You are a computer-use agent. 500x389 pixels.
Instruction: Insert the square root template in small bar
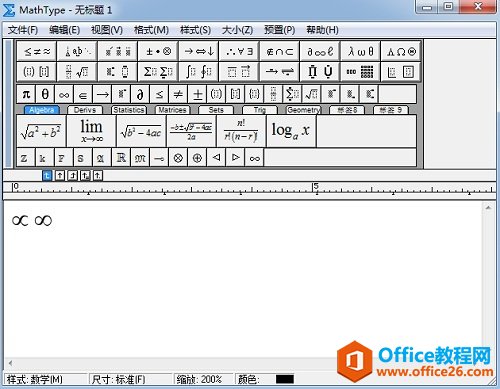click(x=311, y=94)
